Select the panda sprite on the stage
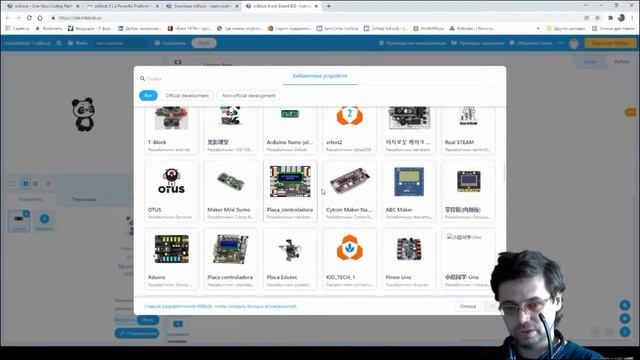The width and height of the screenshot is (640, 360). point(83,114)
